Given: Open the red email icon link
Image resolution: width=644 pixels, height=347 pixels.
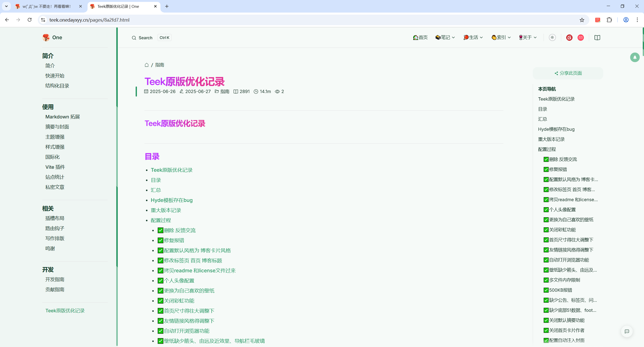Looking at the screenshot, I should (581, 37).
